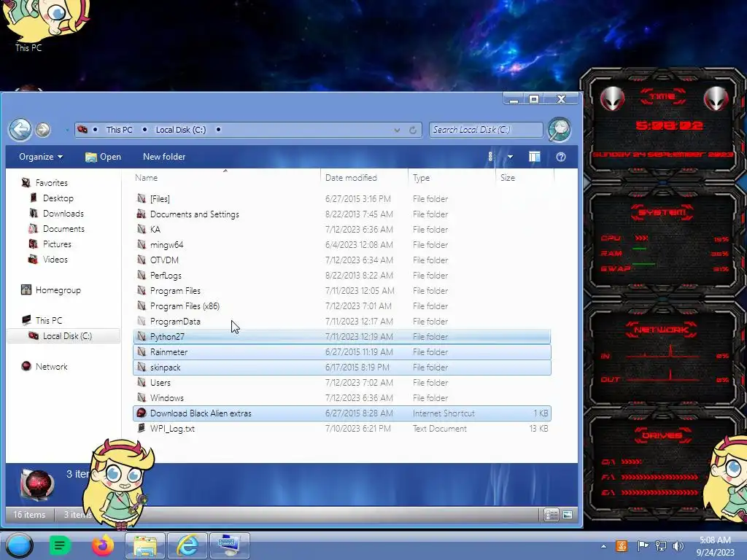Click the [Files] folder icon
This screenshot has width=747, height=560.
[142, 198]
